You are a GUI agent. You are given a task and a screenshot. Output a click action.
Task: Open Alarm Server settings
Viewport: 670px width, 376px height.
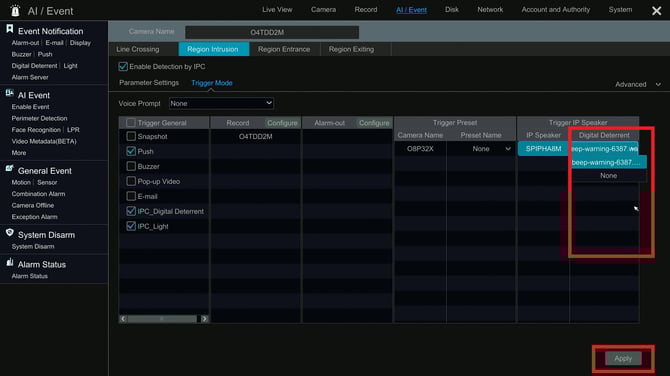(x=30, y=77)
